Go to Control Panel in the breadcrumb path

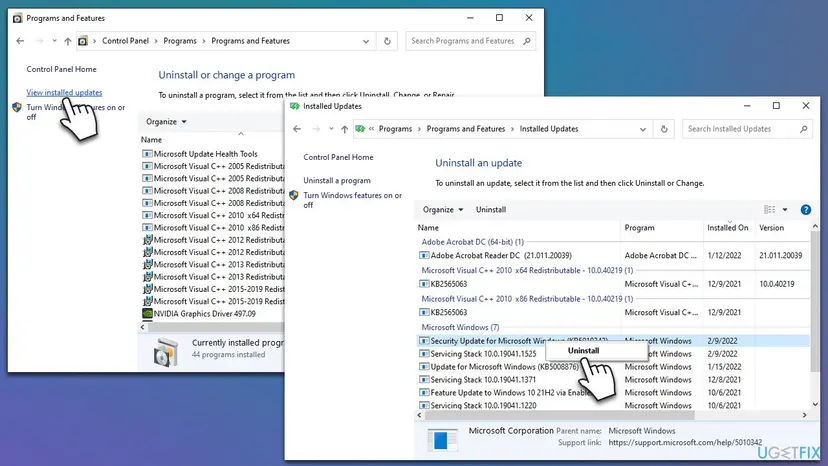pyautogui.click(x=125, y=41)
